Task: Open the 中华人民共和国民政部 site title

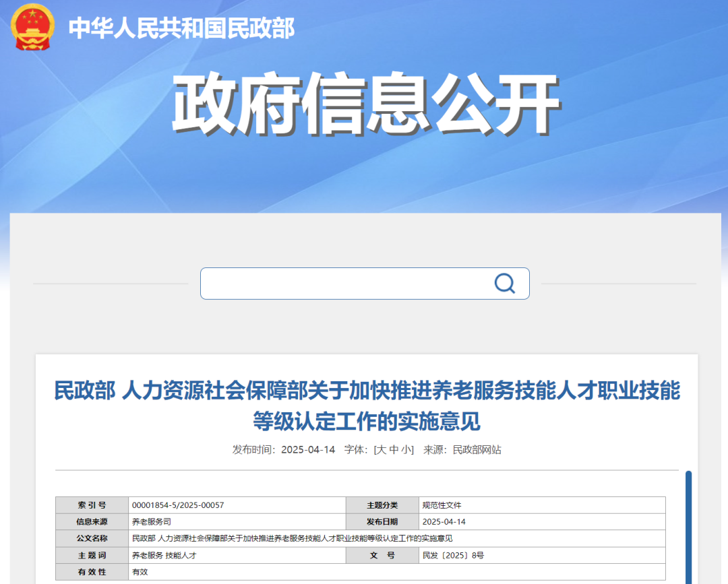Action: click(181, 28)
